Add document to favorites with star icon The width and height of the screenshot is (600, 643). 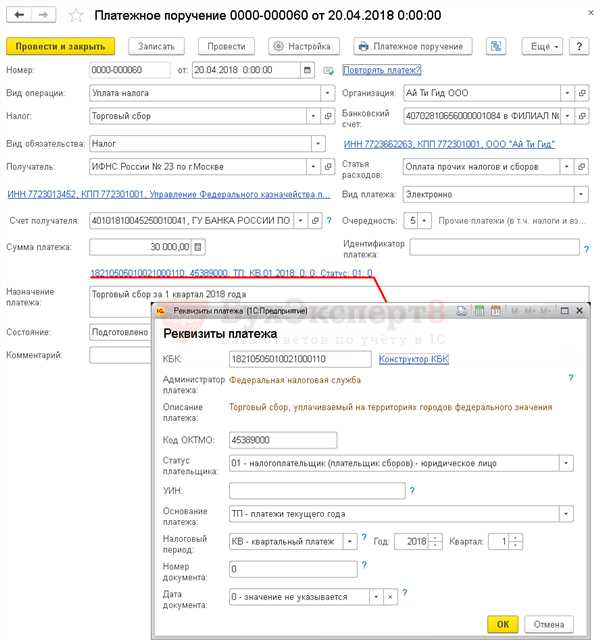pyautogui.click(x=76, y=16)
